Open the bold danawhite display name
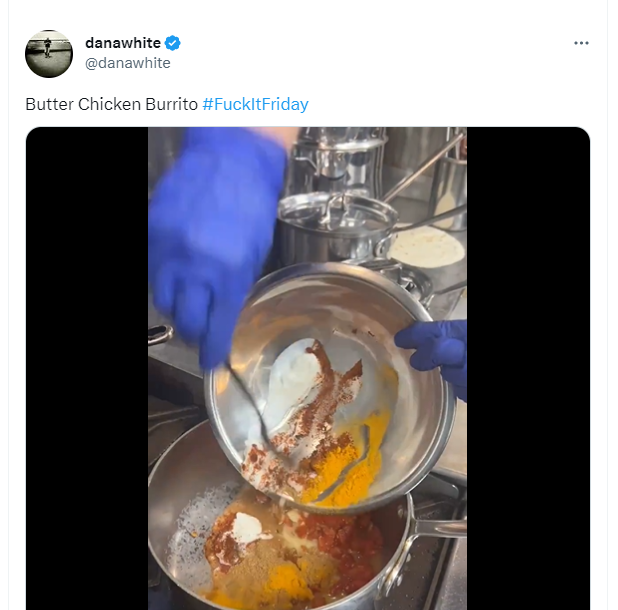Screen dimensions: 618x610 pyautogui.click(x=122, y=43)
